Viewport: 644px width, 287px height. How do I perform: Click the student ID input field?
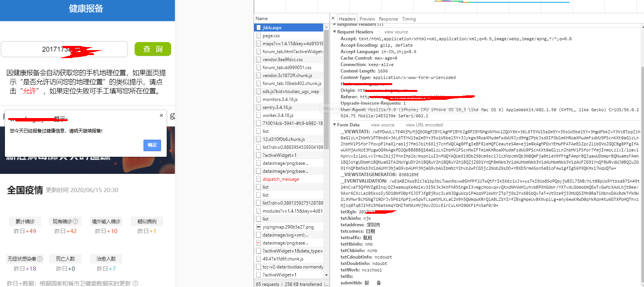coord(64,49)
